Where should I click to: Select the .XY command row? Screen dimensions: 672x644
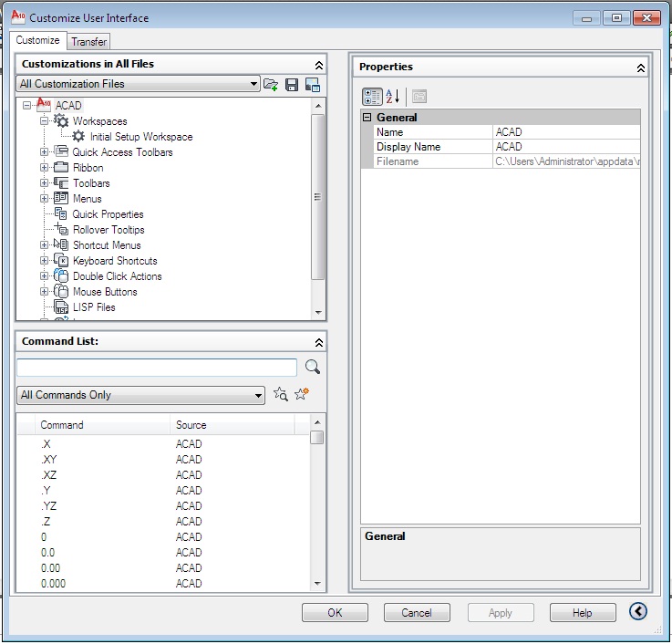pos(163,459)
